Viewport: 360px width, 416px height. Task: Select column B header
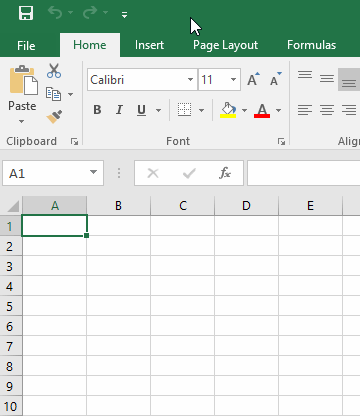tap(118, 206)
